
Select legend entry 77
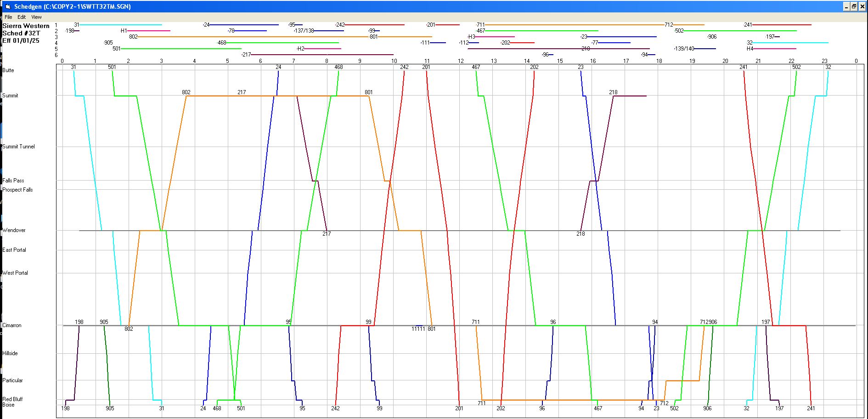pyautogui.click(x=595, y=43)
